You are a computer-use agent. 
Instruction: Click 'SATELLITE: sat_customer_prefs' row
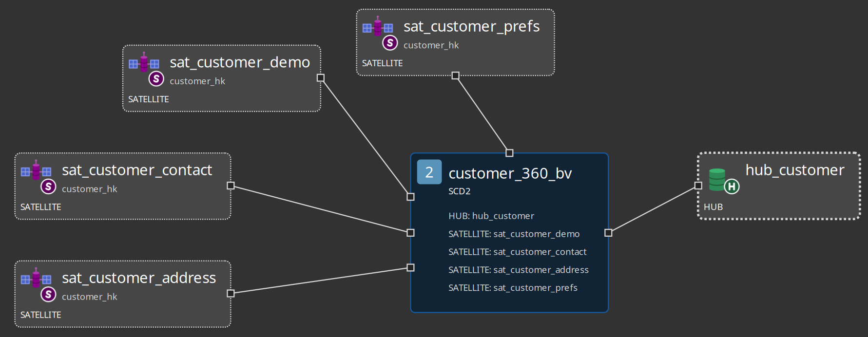[513, 288]
